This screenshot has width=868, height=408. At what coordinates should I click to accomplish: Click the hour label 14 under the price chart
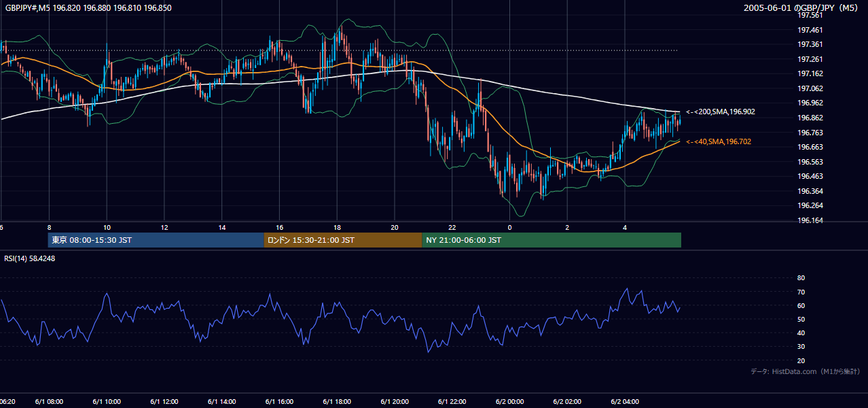(x=222, y=227)
